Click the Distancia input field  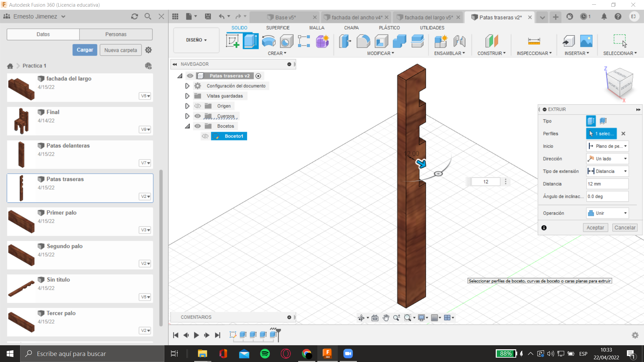coord(607,184)
